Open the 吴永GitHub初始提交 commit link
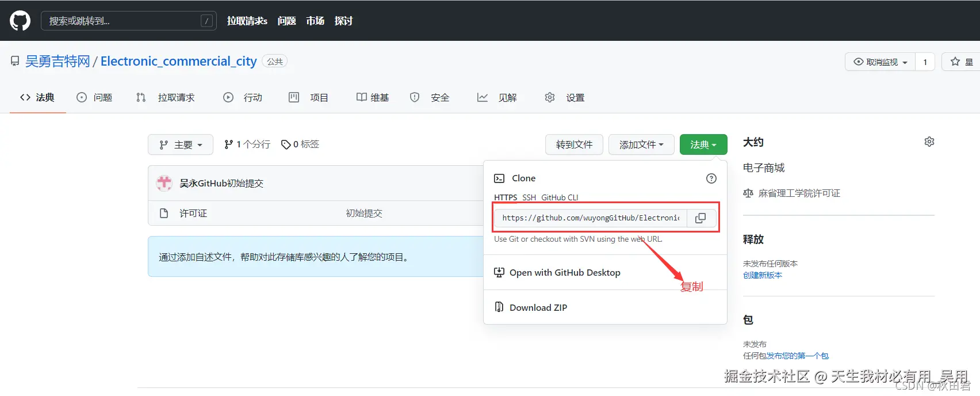 tap(221, 183)
